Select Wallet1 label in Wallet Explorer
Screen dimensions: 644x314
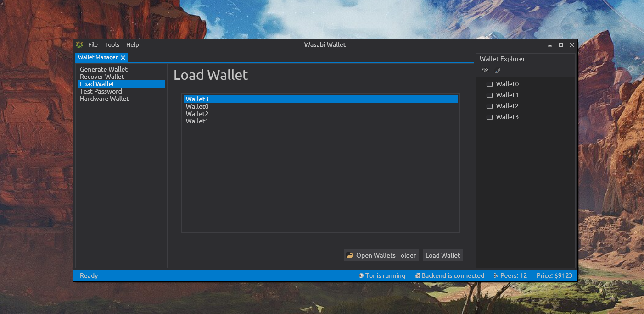click(507, 95)
